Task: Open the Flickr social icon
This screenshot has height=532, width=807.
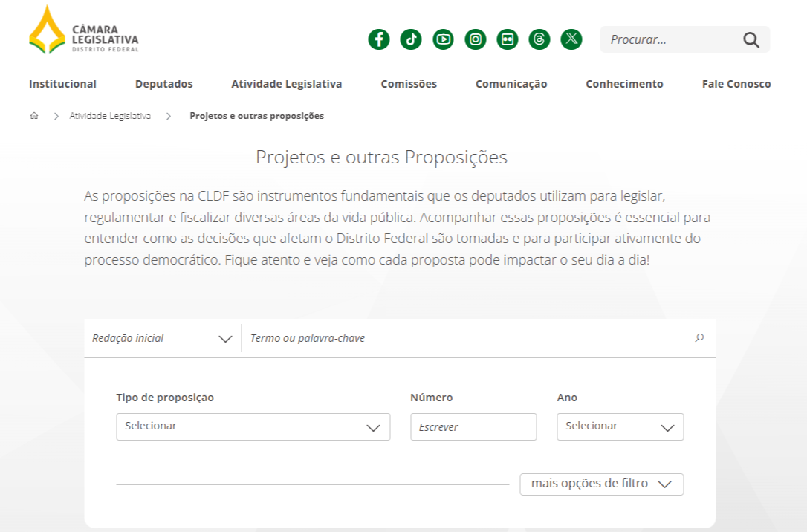Action: click(x=508, y=39)
